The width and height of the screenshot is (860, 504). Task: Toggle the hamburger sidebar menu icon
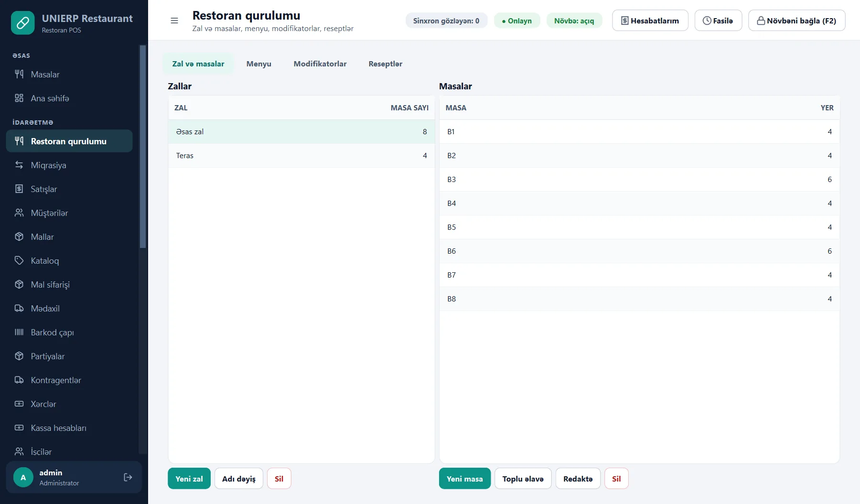(174, 21)
